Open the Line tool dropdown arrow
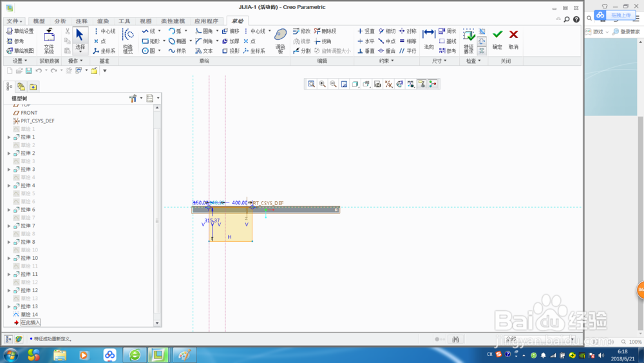This screenshot has height=363, width=644. pyautogui.click(x=159, y=31)
